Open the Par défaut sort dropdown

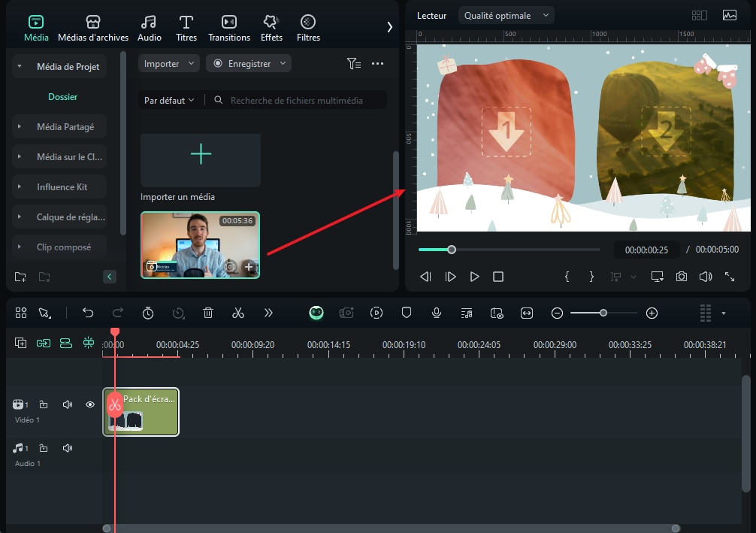coord(169,100)
